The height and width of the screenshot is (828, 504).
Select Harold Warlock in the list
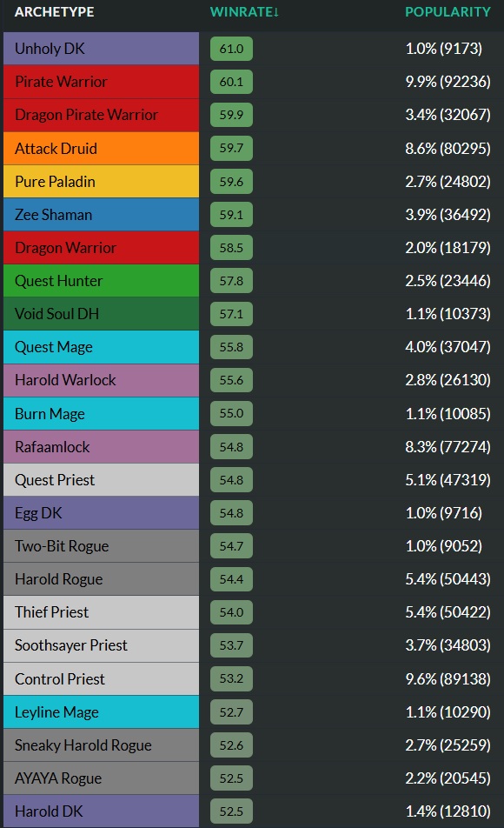click(102, 380)
